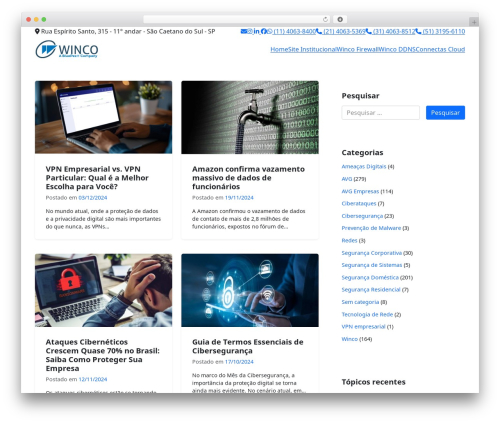Open the VPN empresarial category

(x=363, y=327)
